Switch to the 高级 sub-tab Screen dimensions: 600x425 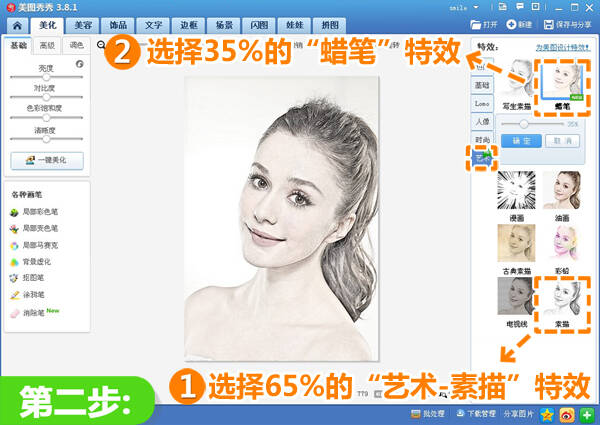[x=47, y=45]
